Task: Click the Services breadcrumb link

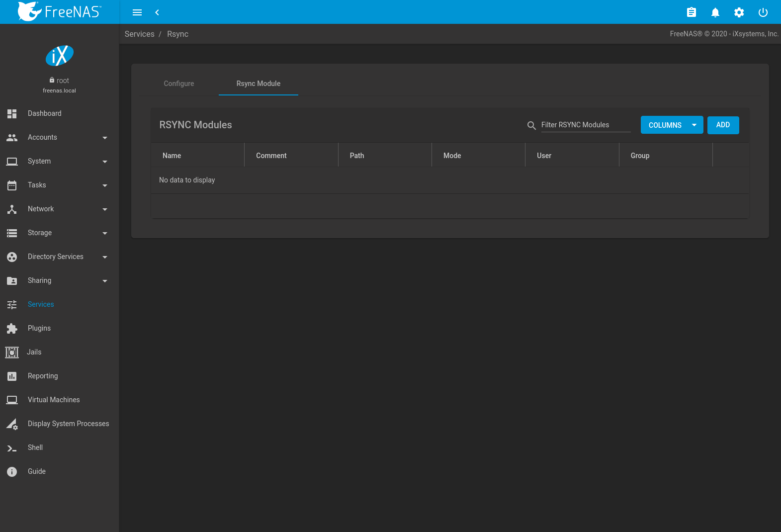Action: 139,34
